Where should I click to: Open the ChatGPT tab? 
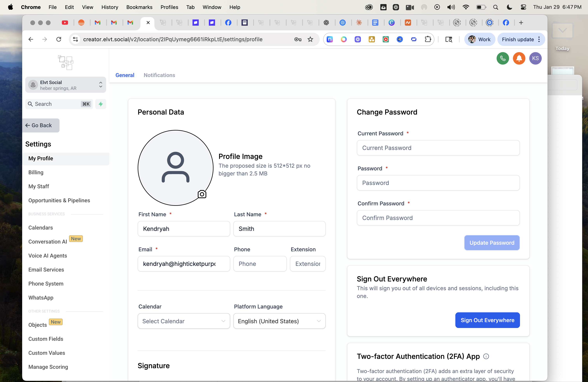[326, 23]
